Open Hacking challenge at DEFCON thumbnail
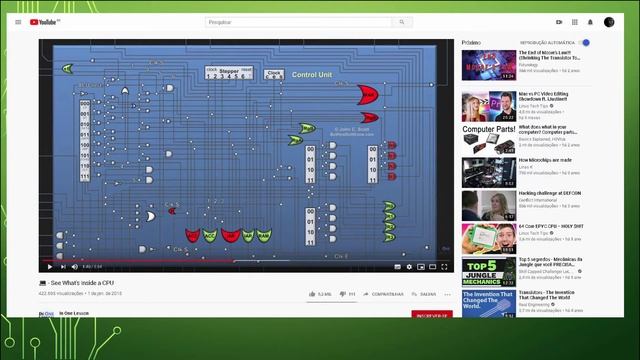Viewport: 640px width, 360px height. click(489, 206)
